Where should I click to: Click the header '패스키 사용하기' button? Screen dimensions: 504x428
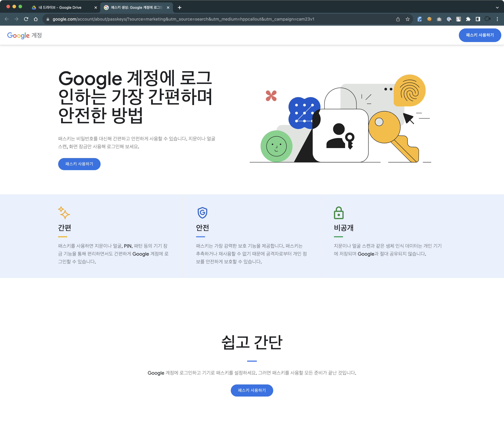pyautogui.click(x=479, y=35)
